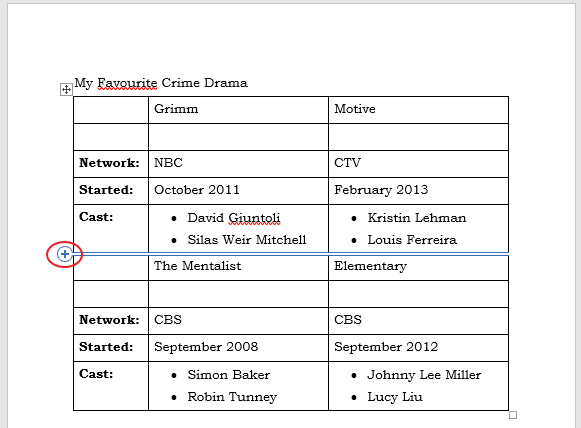
Task: Click 'The Mentalist' cell
Action: tap(238, 267)
